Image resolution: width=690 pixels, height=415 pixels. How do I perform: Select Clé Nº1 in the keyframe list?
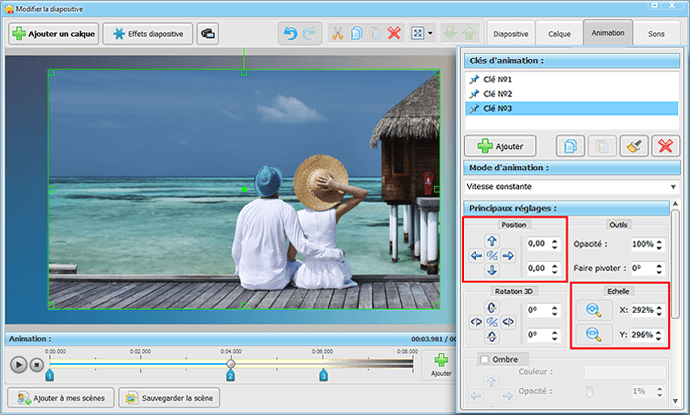click(572, 79)
